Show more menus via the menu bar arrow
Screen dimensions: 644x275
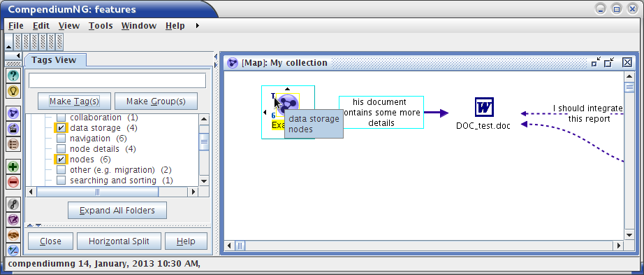tap(198, 25)
